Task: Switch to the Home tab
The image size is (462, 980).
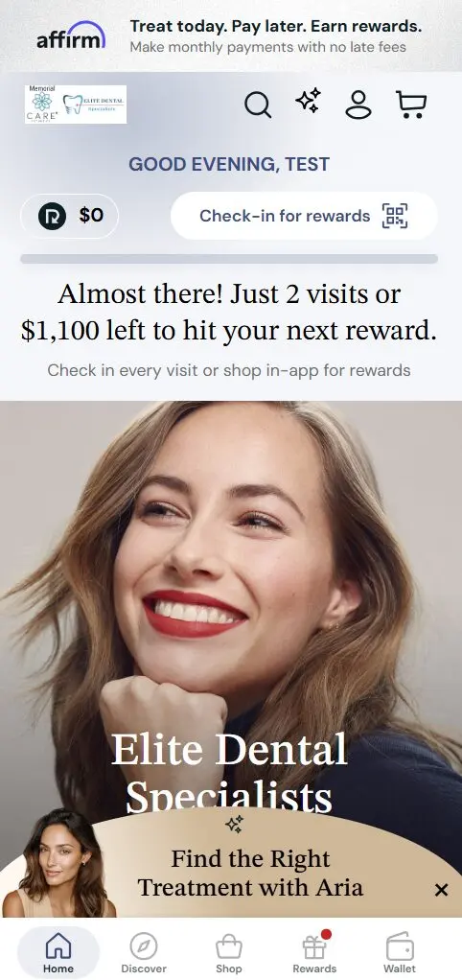Action: pyautogui.click(x=58, y=952)
